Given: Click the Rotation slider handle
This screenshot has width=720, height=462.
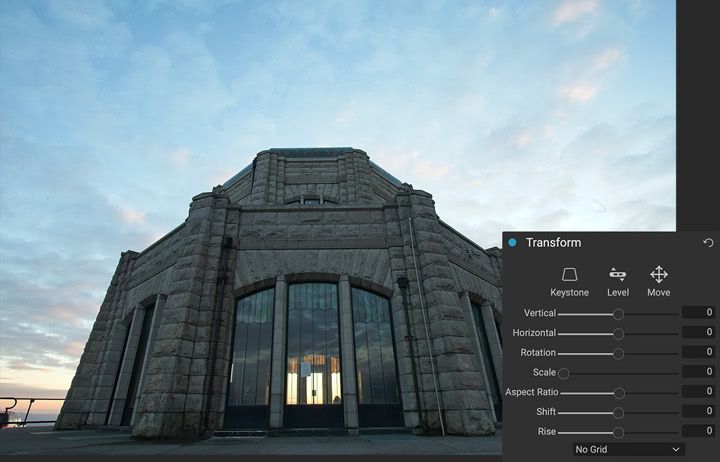Looking at the screenshot, I should click(x=619, y=354).
